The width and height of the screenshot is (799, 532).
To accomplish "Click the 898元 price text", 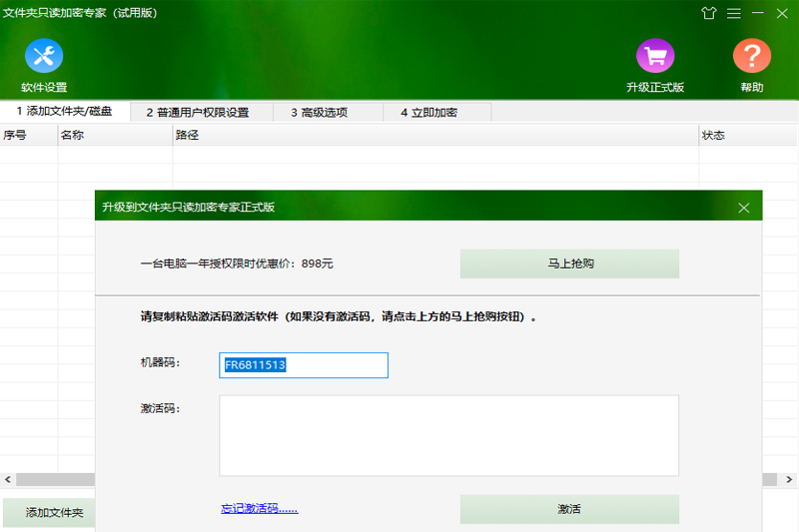I will (x=317, y=264).
